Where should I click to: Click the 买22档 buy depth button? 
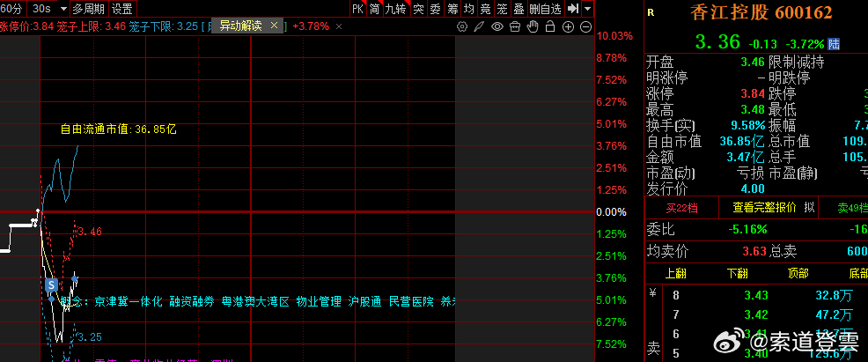tap(681, 208)
